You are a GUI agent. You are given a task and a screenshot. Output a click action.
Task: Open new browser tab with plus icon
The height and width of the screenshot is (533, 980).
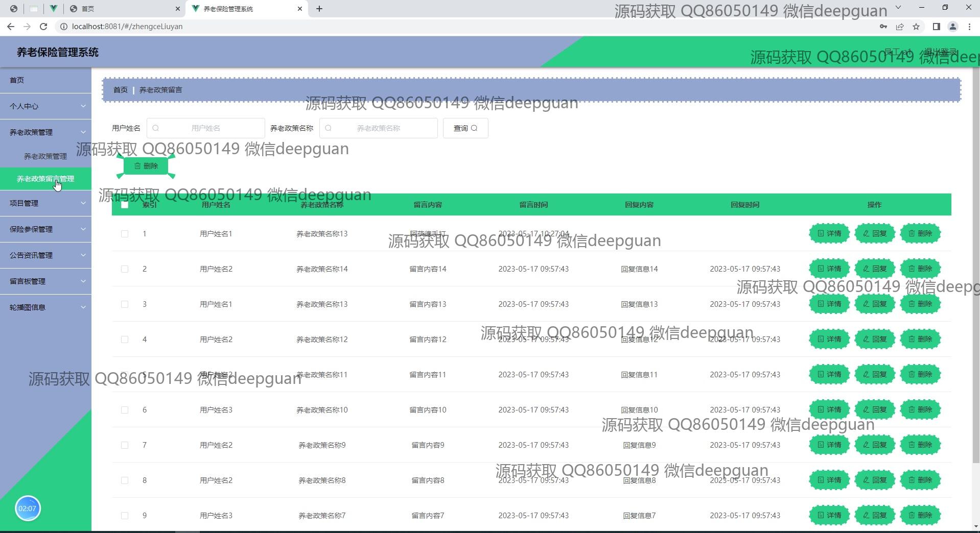[x=319, y=9]
